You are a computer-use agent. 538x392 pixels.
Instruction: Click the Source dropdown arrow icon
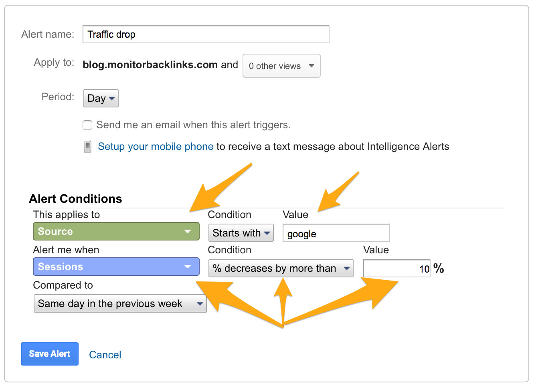pos(187,232)
